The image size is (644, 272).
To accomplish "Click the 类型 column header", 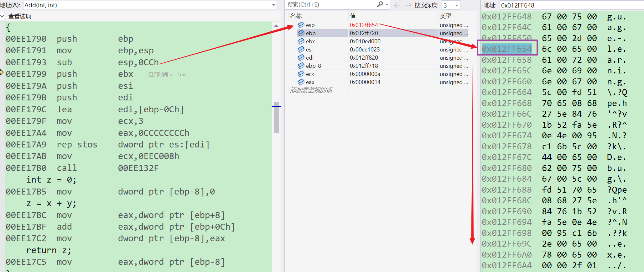I will tap(446, 16).
